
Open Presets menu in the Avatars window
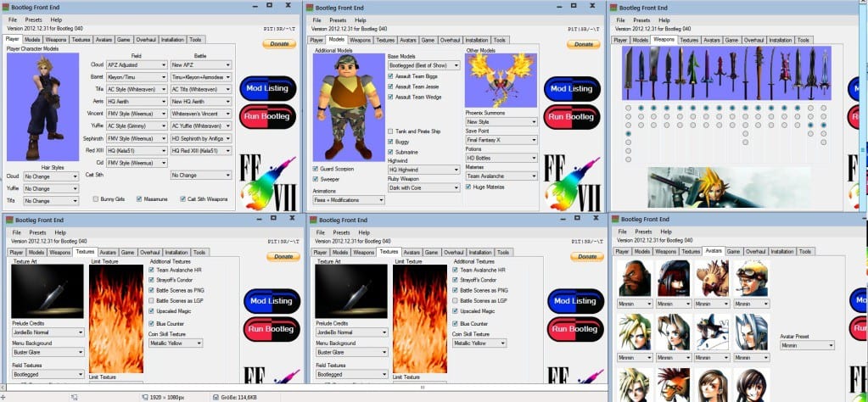(644, 232)
